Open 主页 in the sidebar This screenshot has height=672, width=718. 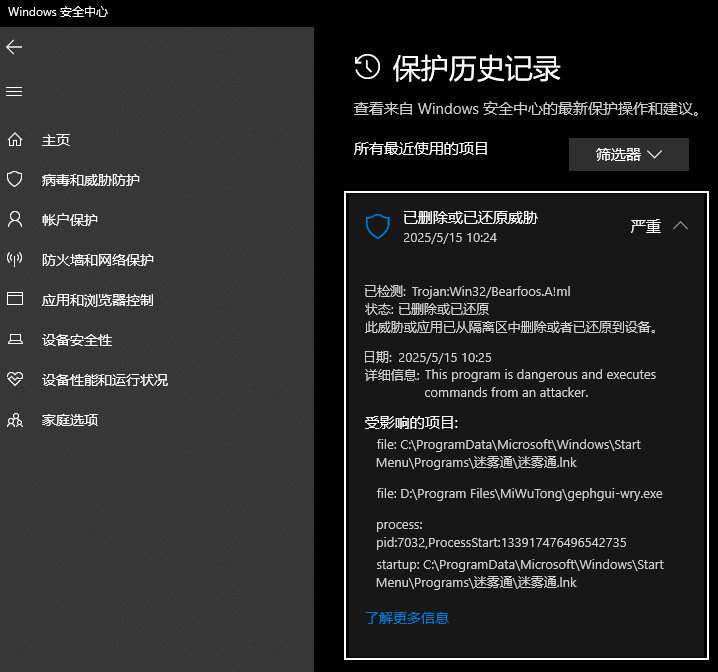[x=56, y=140]
